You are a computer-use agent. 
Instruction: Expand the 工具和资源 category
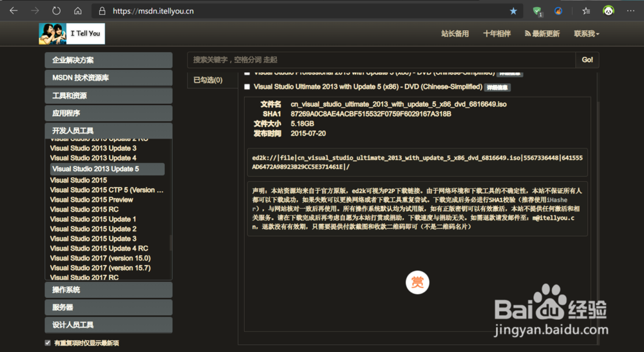point(108,95)
